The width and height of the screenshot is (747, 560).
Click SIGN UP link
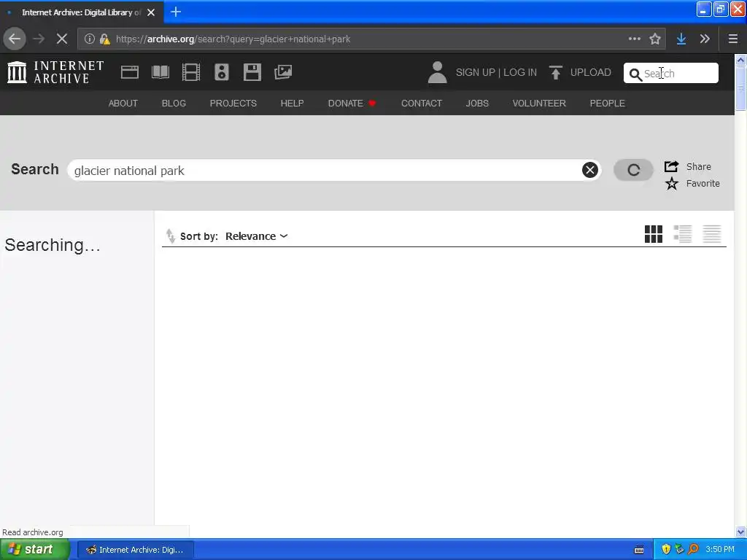tap(476, 72)
